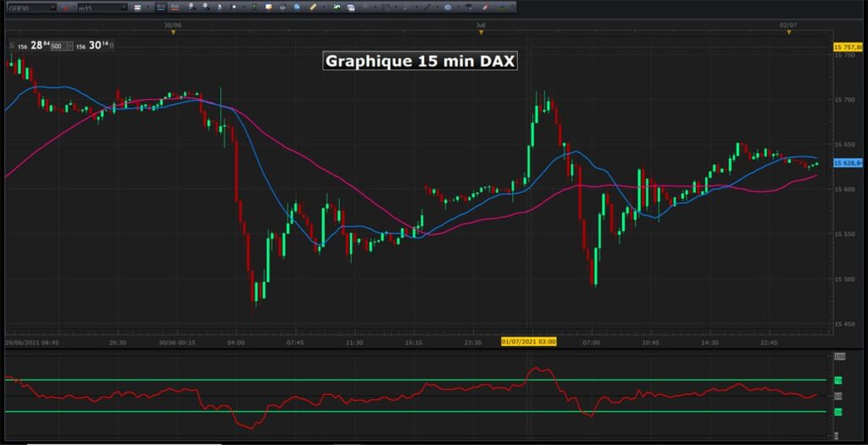Click the RSI 70 level label
The height and width of the screenshot is (445, 868).
coord(837,381)
